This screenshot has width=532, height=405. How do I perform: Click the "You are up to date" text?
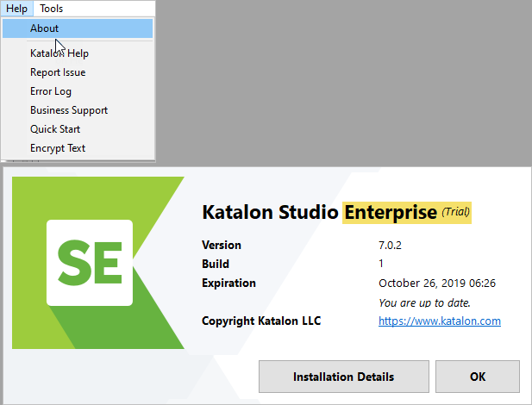pyautogui.click(x=422, y=302)
